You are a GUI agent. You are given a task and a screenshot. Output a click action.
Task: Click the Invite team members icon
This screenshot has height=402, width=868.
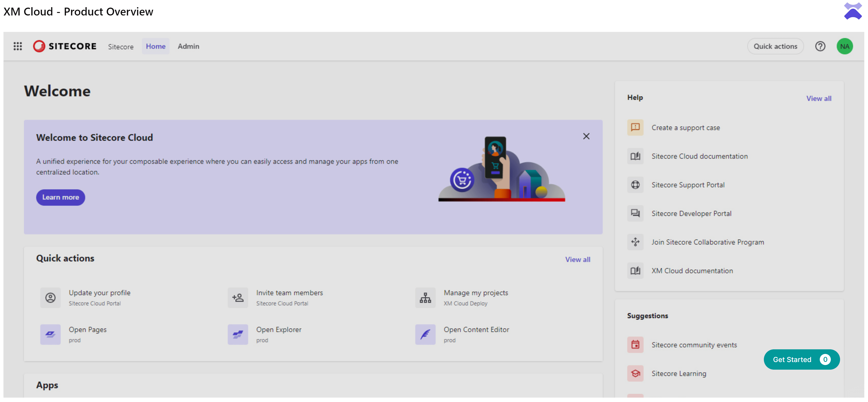pos(238,297)
